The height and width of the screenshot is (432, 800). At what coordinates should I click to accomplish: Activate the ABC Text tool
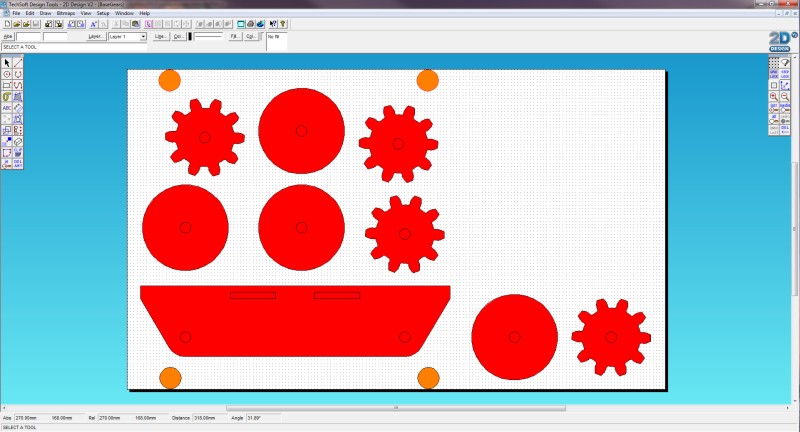click(7, 108)
